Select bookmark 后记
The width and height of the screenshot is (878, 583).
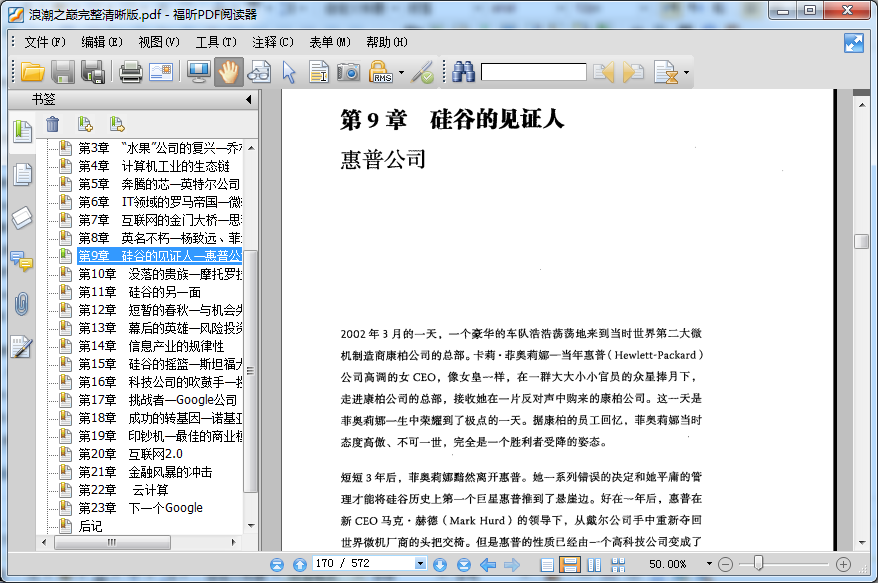click(90, 526)
